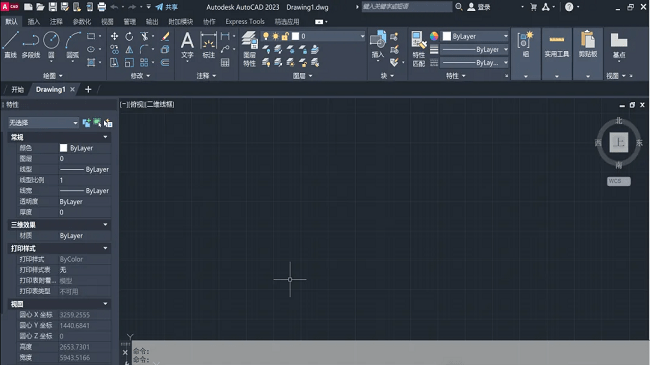The image size is (650, 365).
Task: Open the Text (文字) tool
Action: (187, 45)
